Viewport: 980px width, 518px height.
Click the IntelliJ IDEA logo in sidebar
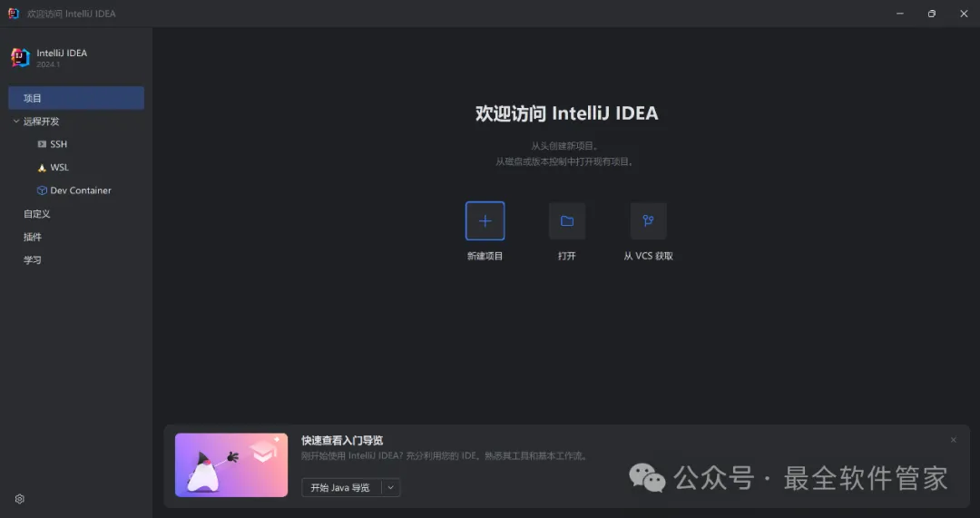[x=21, y=57]
